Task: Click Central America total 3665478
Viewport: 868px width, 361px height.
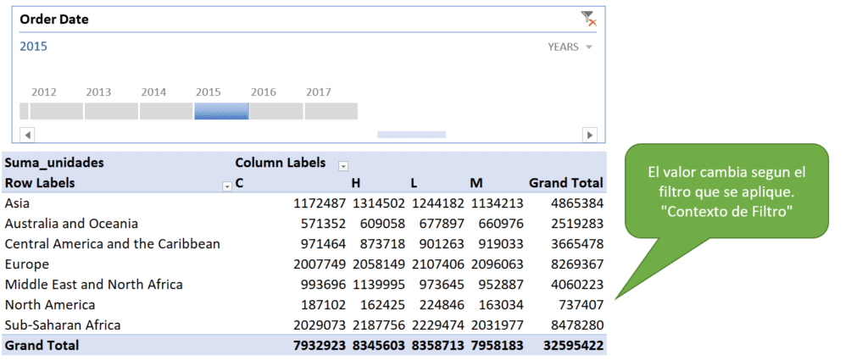Action: pyautogui.click(x=576, y=243)
